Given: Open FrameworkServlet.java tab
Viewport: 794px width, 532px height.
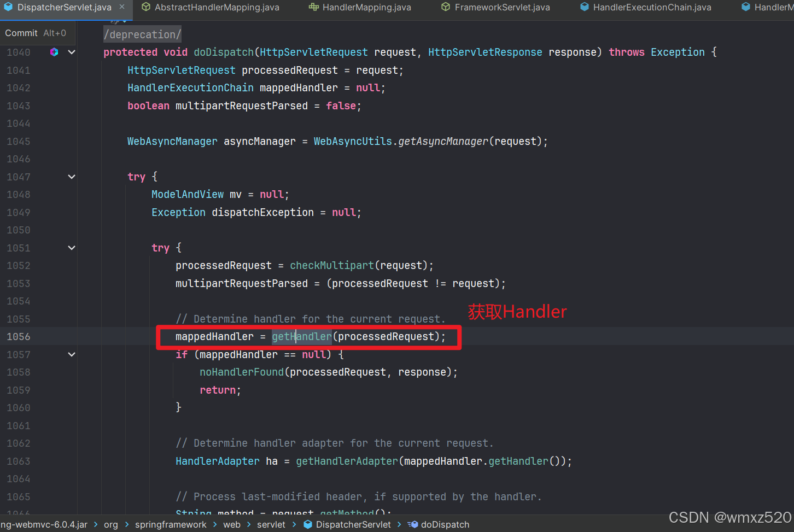Looking at the screenshot, I should click(x=502, y=7).
